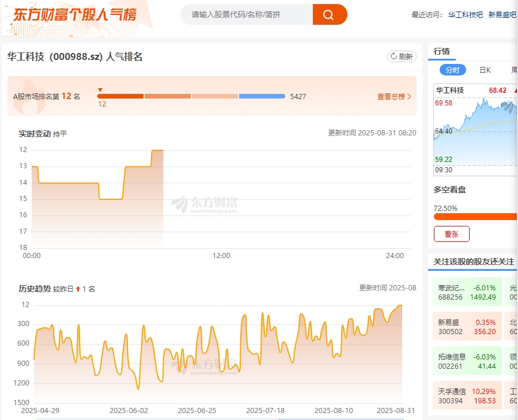The height and width of the screenshot is (420, 518).
Task: Click the 历史趋势 chart heading
Action: (35, 289)
